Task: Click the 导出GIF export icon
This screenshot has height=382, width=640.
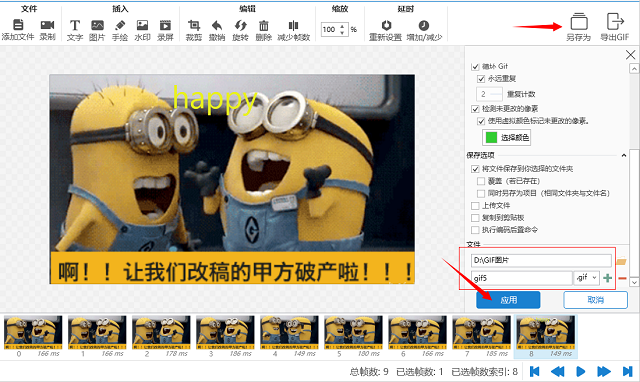Action: tap(615, 21)
